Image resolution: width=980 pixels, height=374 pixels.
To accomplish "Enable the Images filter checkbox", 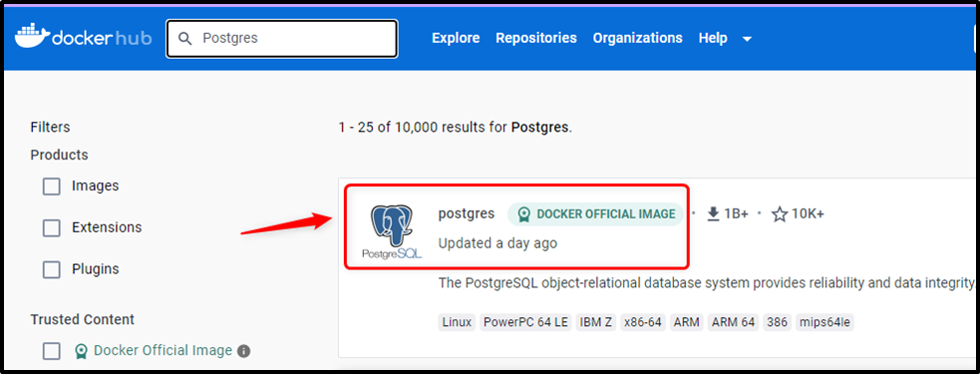I will coord(51,187).
